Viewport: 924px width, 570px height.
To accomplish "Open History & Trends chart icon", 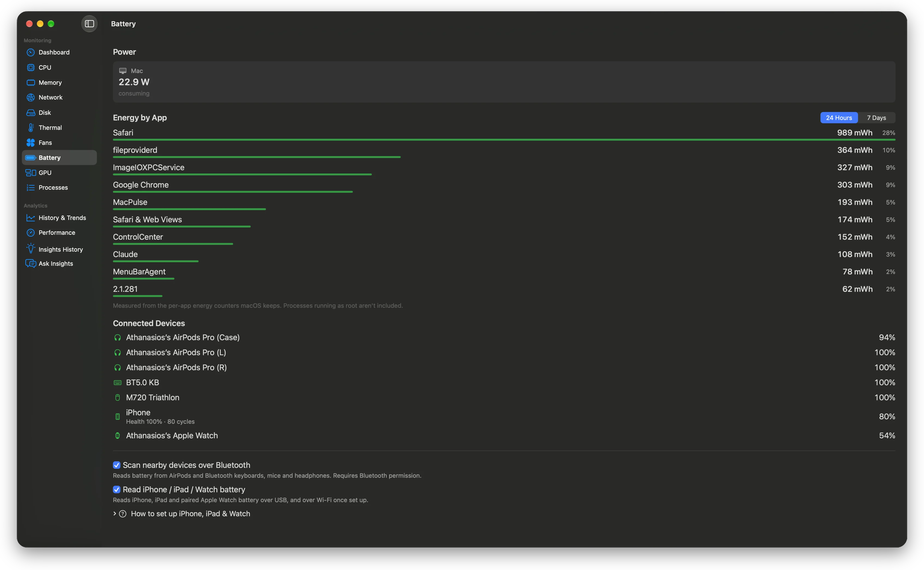I will pyautogui.click(x=31, y=218).
